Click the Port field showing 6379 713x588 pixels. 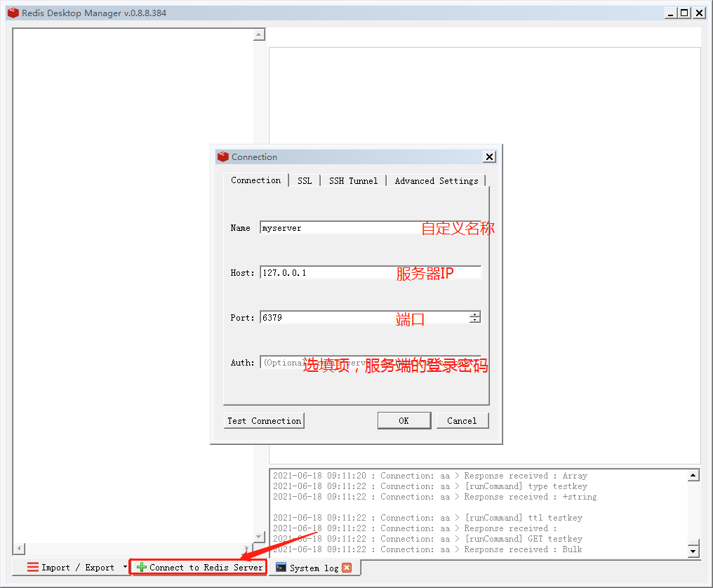point(365,317)
